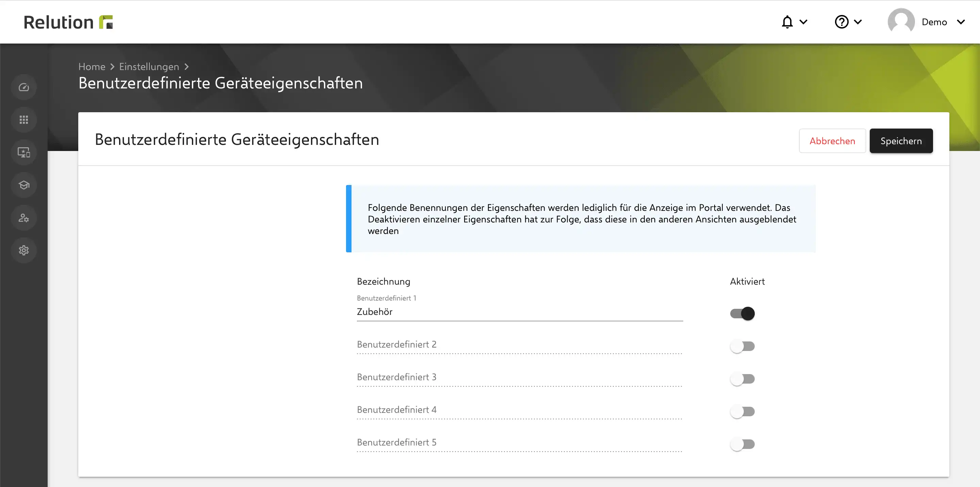Click the Demo username label
980x487 pixels.
(934, 22)
